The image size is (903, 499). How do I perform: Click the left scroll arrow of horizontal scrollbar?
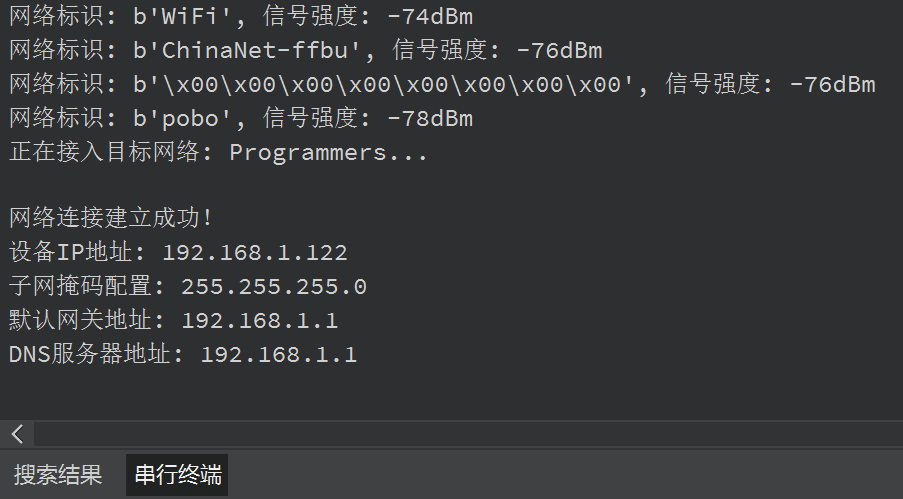coord(17,434)
